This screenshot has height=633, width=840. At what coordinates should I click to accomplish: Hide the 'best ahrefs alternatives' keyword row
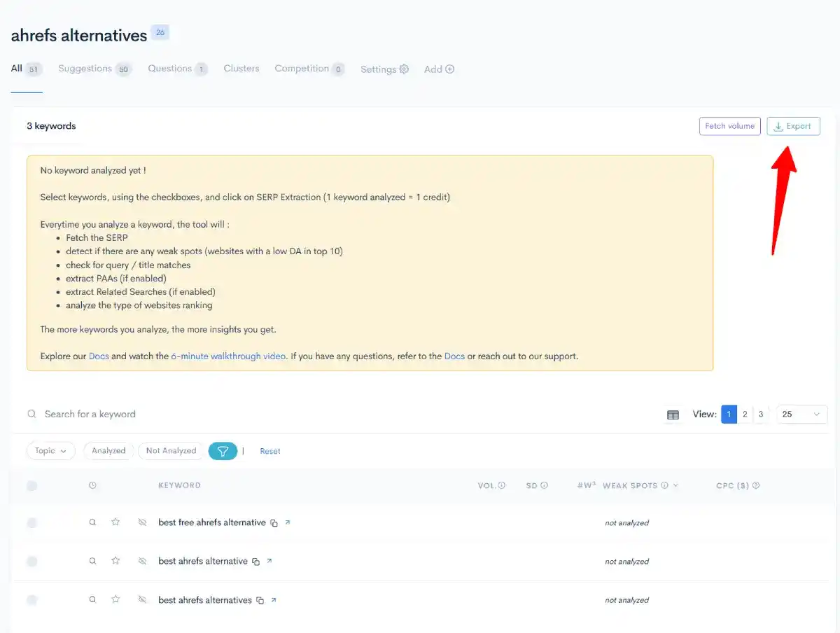tap(142, 599)
